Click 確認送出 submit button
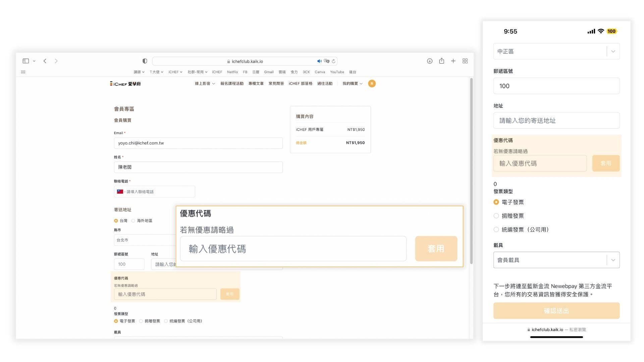Viewport: 644px width, 362px height. pyautogui.click(x=556, y=311)
